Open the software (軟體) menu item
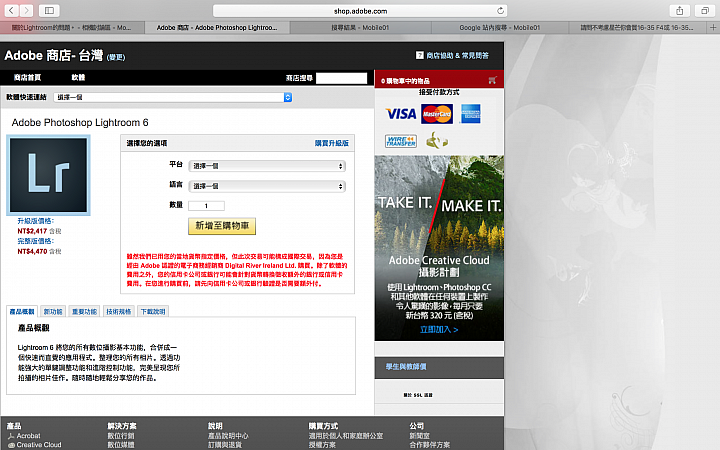The width and height of the screenshot is (720, 450). pos(79,78)
